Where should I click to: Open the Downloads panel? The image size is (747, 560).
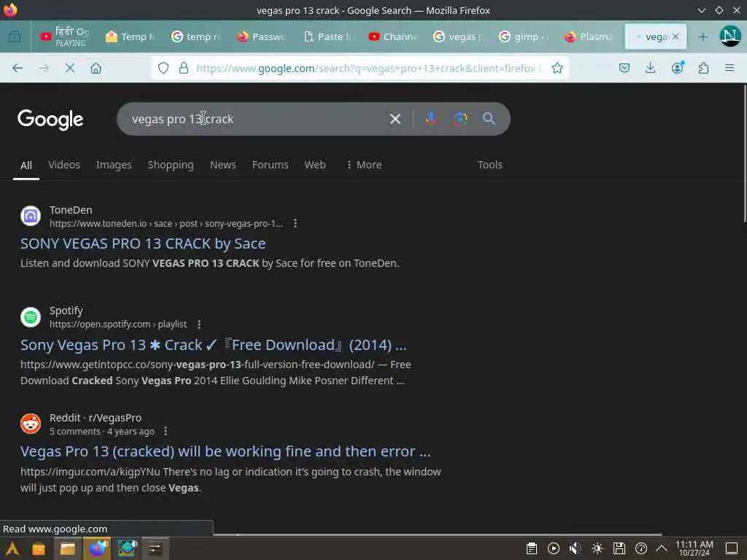coord(650,68)
